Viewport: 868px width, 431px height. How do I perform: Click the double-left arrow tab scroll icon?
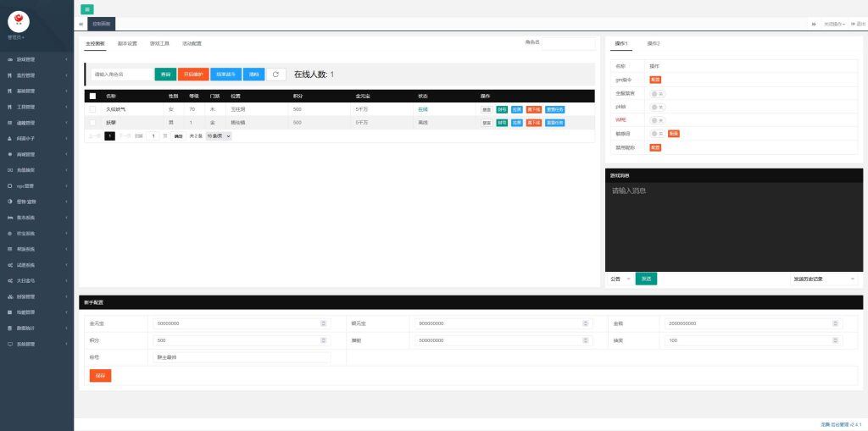(x=81, y=24)
